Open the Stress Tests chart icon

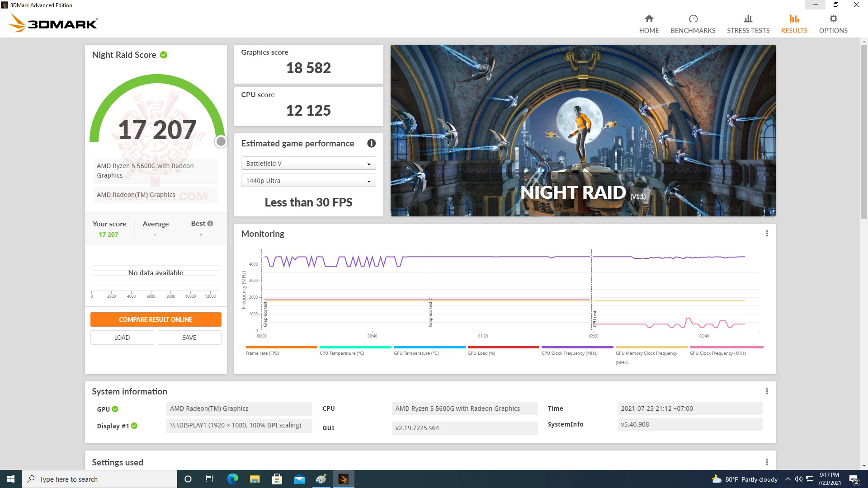(x=748, y=19)
